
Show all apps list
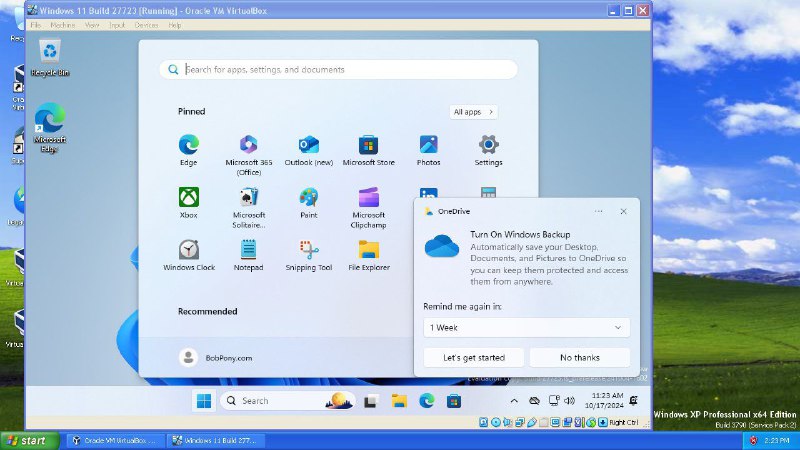(473, 112)
